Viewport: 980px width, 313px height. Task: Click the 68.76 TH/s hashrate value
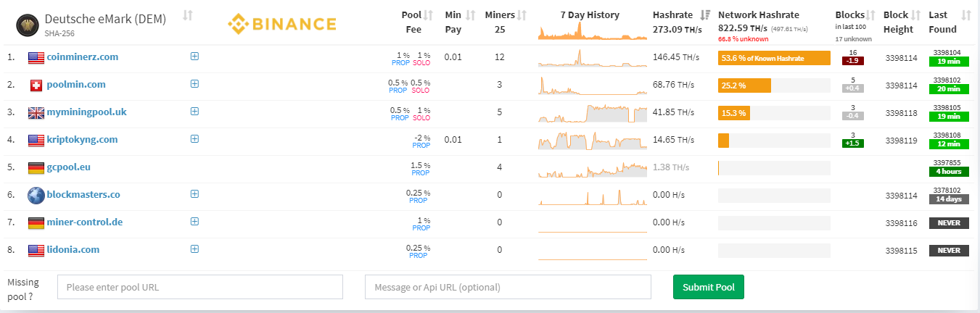point(673,85)
